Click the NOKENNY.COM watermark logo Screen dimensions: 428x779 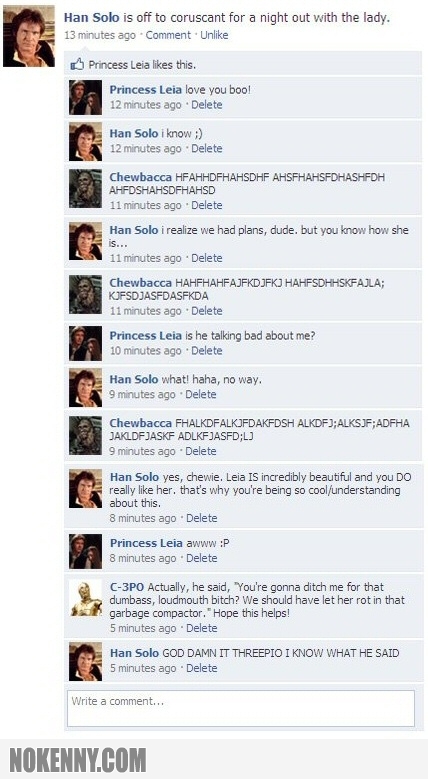[x=78, y=760]
